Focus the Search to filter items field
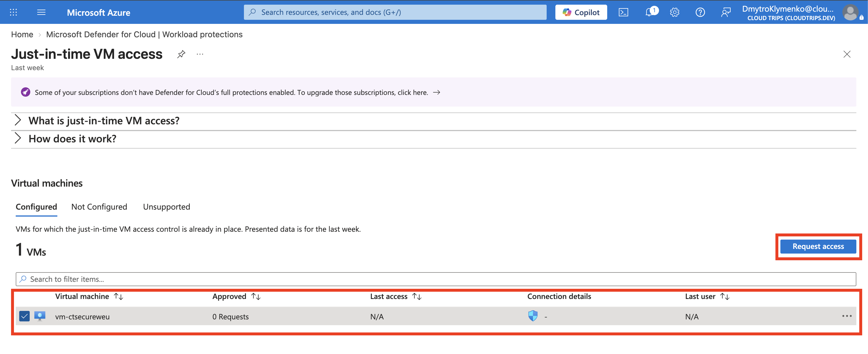Image resolution: width=868 pixels, height=354 pixels. click(436, 279)
